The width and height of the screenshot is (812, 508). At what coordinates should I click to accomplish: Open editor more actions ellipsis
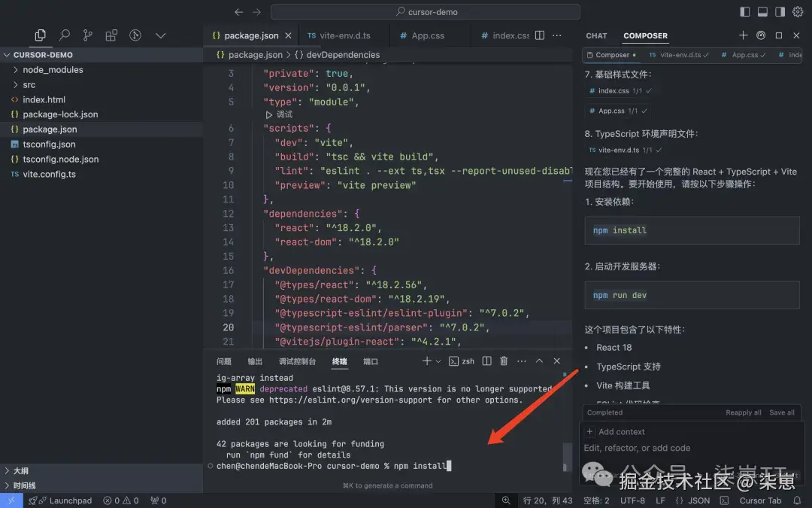pyautogui.click(x=556, y=35)
